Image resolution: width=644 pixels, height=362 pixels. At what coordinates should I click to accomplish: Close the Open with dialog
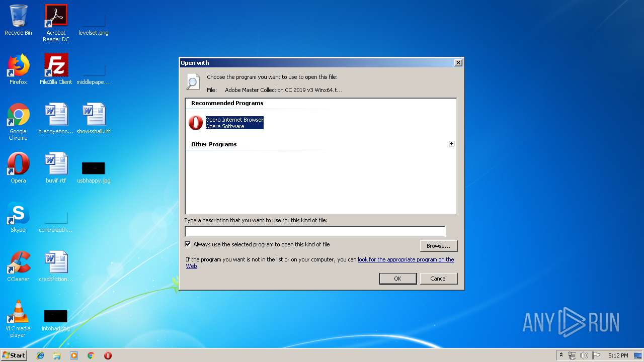pyautogui.click(x=458, y=63)
